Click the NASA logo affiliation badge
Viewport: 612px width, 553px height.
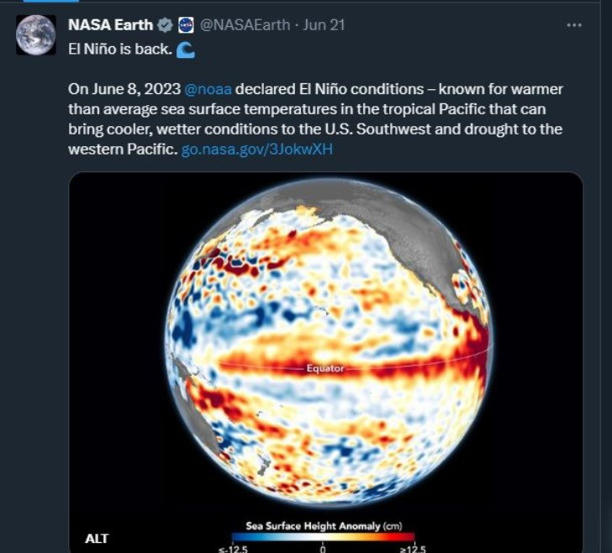point(186,25)
